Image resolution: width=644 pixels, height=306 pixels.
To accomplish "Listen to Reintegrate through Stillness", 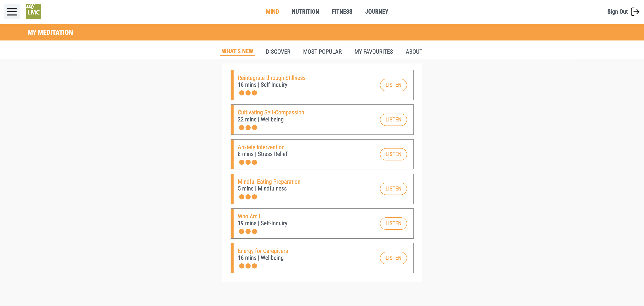I will [393, 85].
